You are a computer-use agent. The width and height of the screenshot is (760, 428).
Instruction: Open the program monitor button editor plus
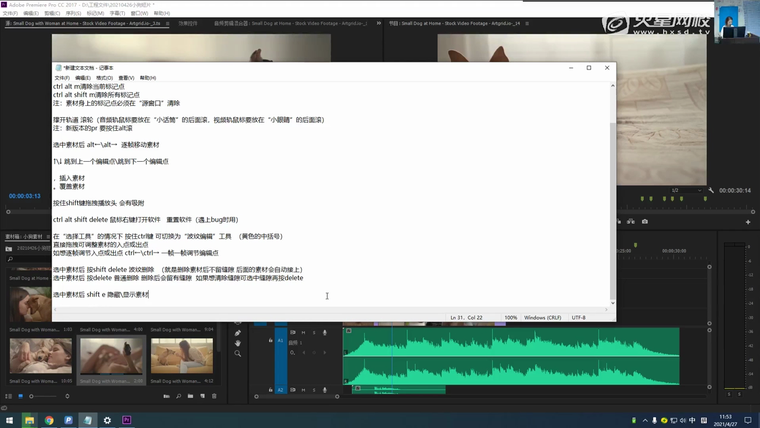(x=747, y=222)
